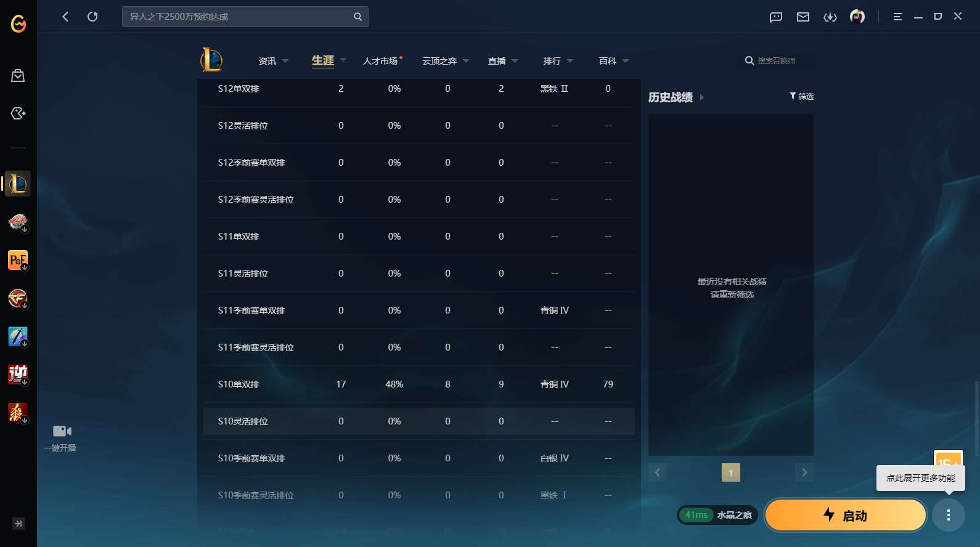
Task: Click the summoner search field 搜索召唤师
Action: click(x=777, y=60)
